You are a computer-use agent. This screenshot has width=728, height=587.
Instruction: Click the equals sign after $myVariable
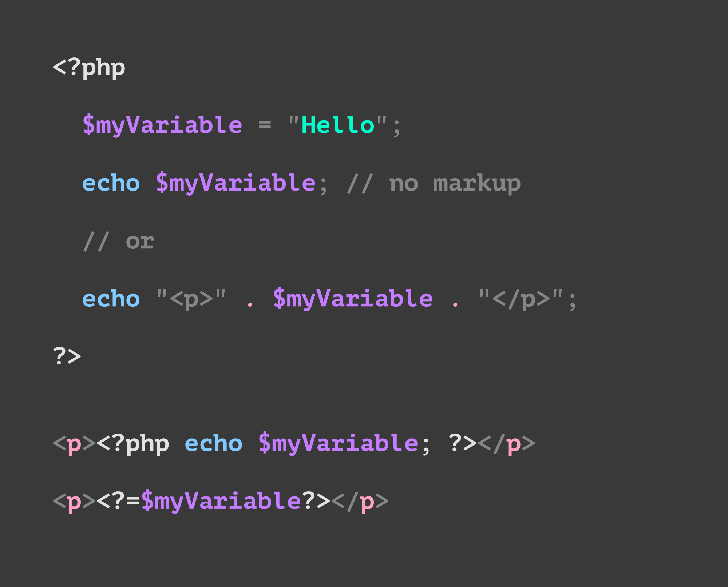[x=265, y=125]
